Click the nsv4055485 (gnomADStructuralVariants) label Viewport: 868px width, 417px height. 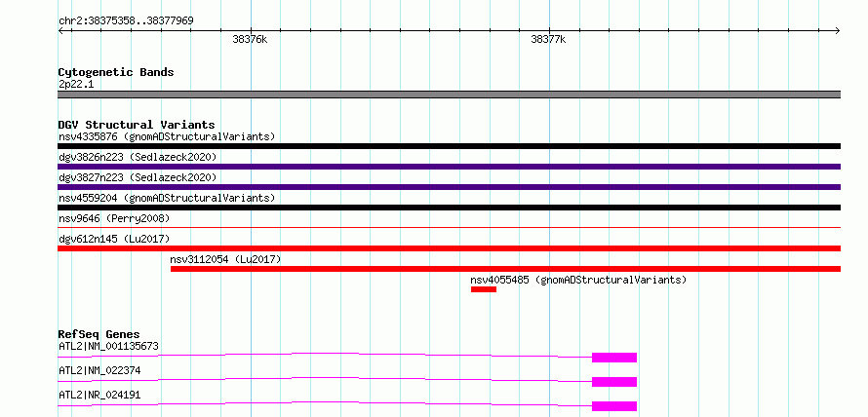tap(578, 280)
